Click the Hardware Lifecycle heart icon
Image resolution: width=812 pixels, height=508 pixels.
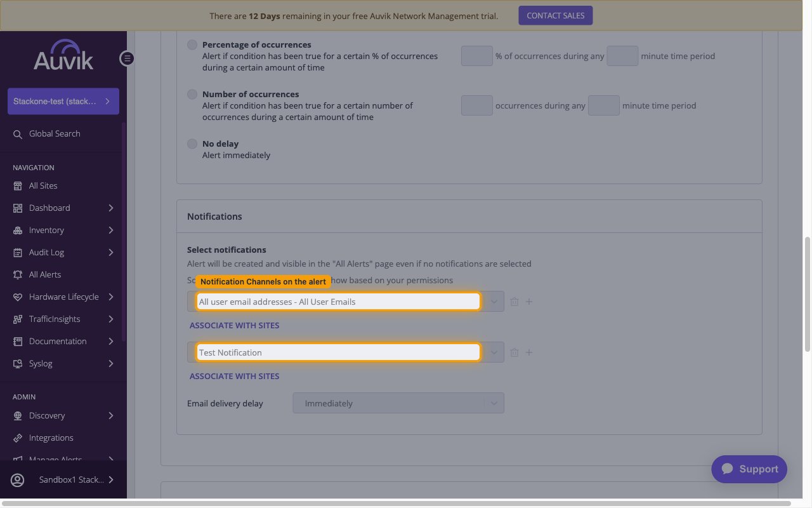pyautogui.click(x=18, y=297)
